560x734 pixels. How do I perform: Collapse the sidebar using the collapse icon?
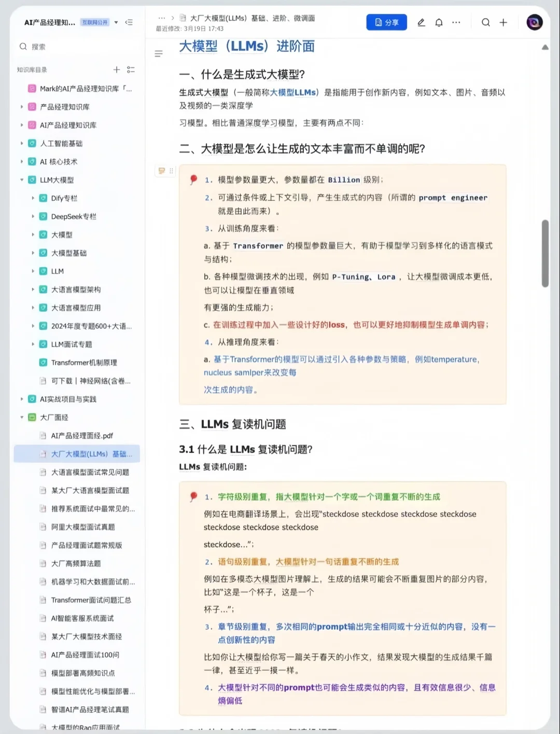(x=129, y=22)
